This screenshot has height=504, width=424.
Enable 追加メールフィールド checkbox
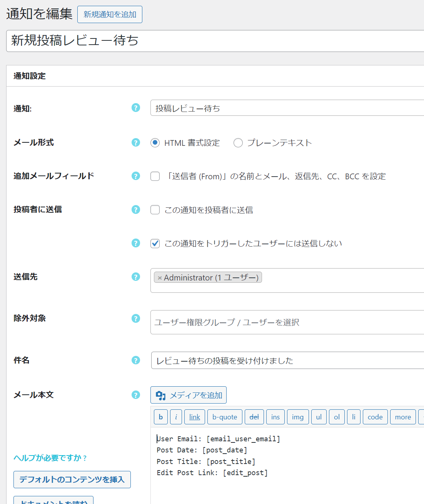coord(155,176)
